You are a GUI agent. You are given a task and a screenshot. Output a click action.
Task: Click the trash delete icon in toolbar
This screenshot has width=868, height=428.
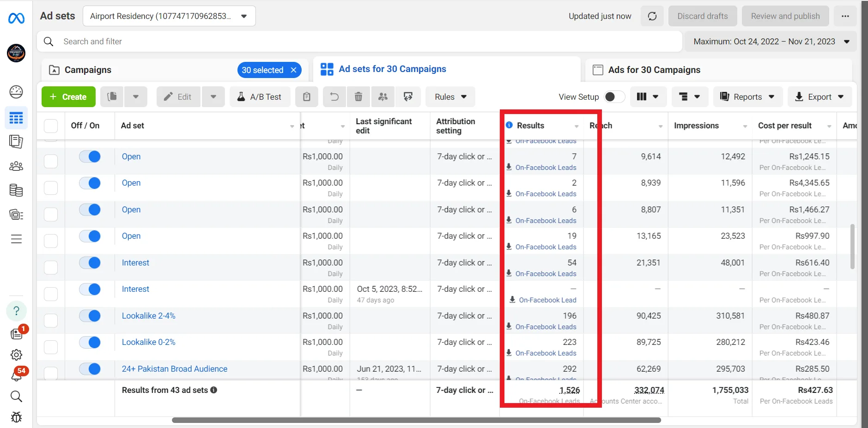pyautogui.click(x=358, y=97)
